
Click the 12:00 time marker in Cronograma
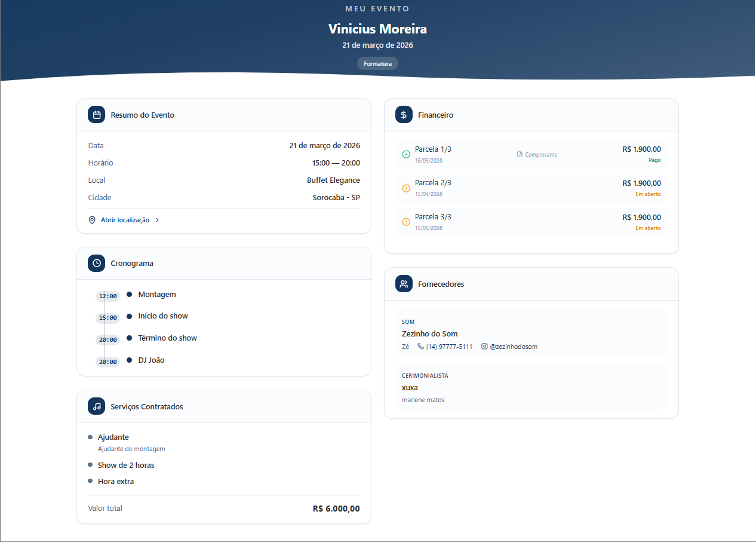(x=108, y=296)
